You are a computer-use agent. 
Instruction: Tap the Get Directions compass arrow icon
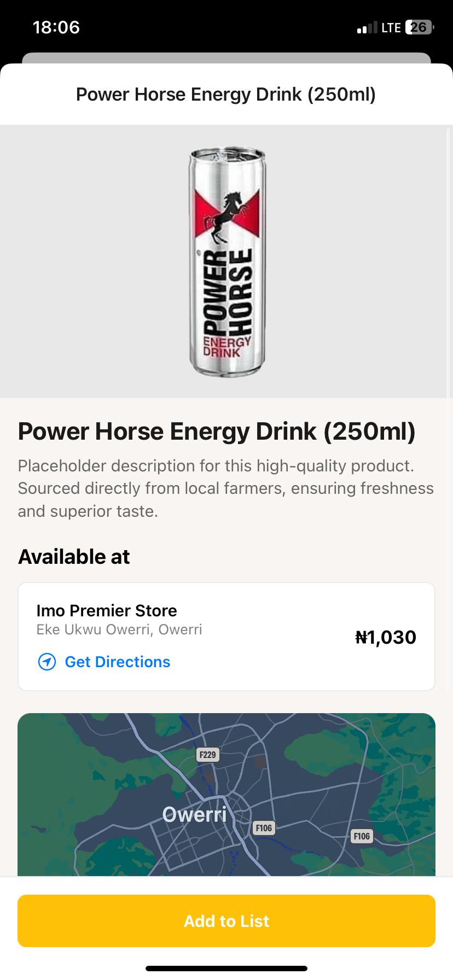[47, 662]
